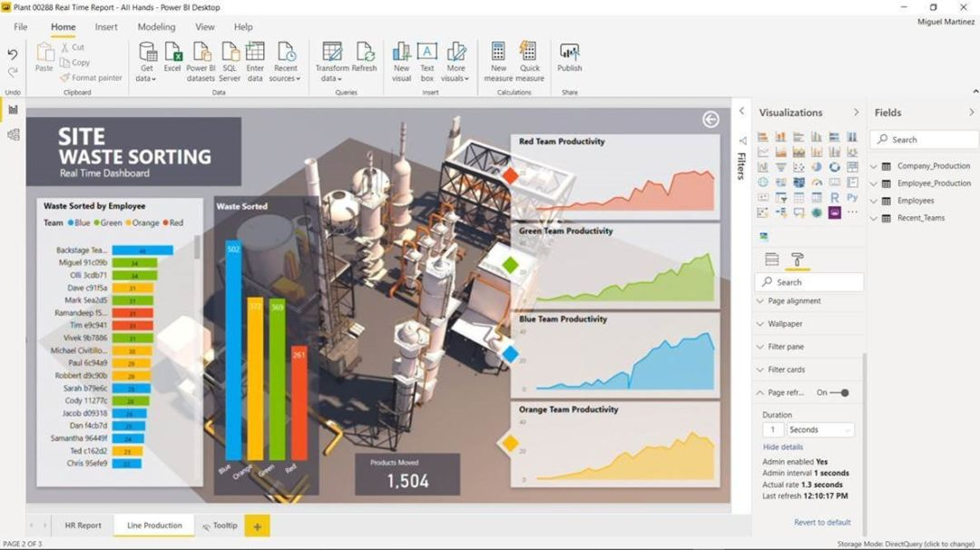Open the Seconds duration unit dropdown
980x550 pixels.
pos(820,429)
